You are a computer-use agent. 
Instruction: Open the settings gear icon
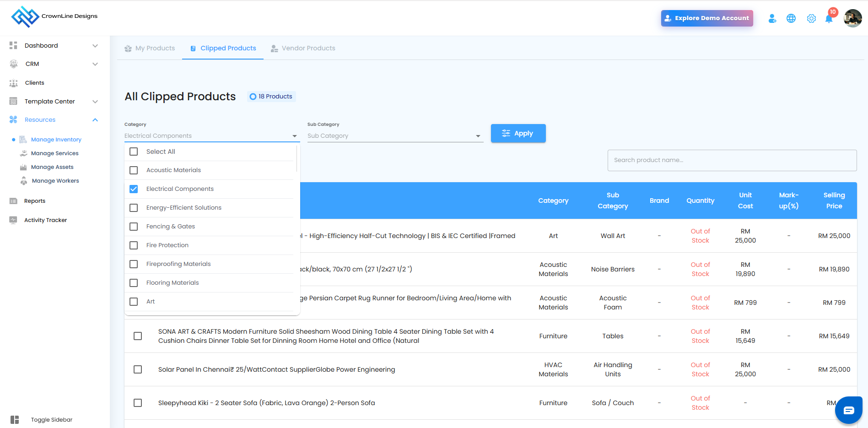pos(811,19)
